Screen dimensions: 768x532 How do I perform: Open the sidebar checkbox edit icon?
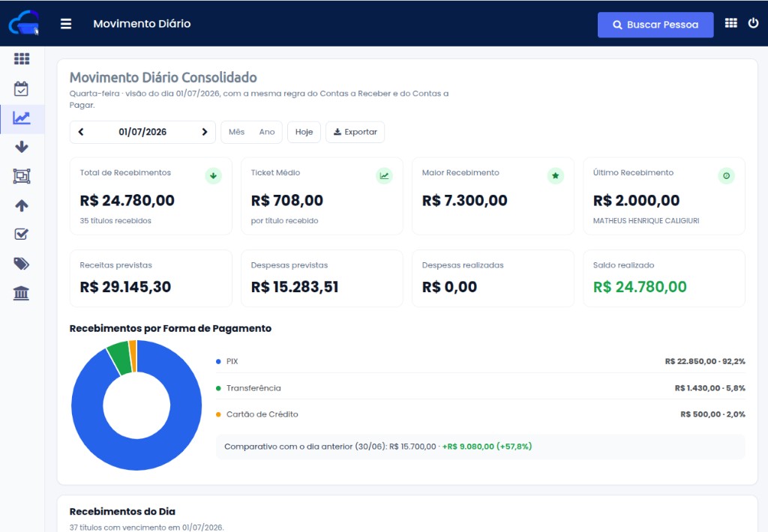pyautogui.click(x=22, y=234)
